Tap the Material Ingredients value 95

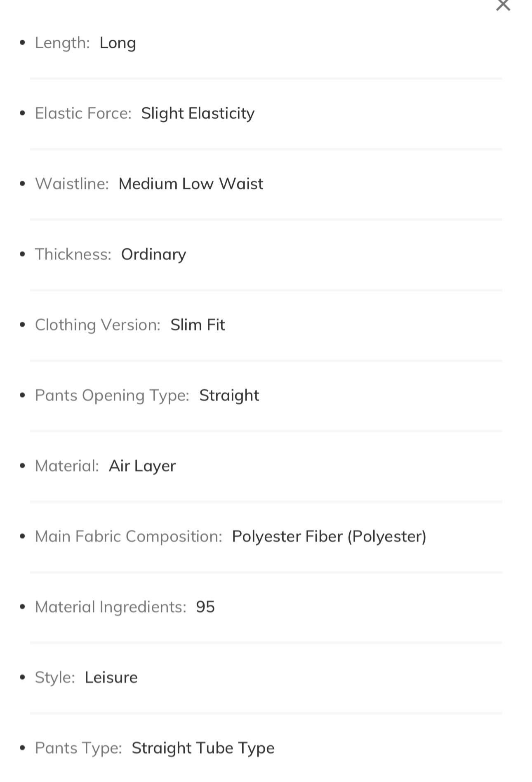[205, 607]
